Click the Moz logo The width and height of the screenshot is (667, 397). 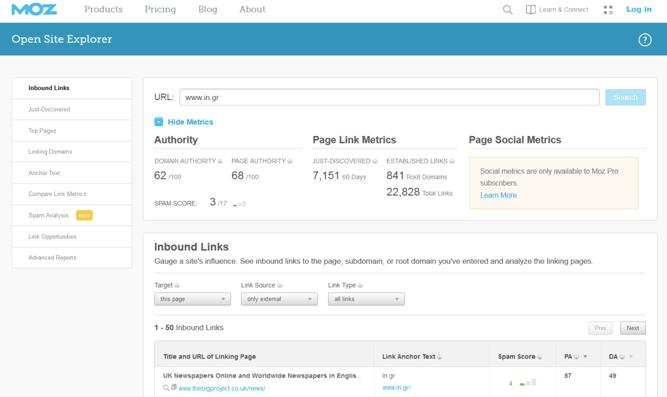(x=34, y=9)
